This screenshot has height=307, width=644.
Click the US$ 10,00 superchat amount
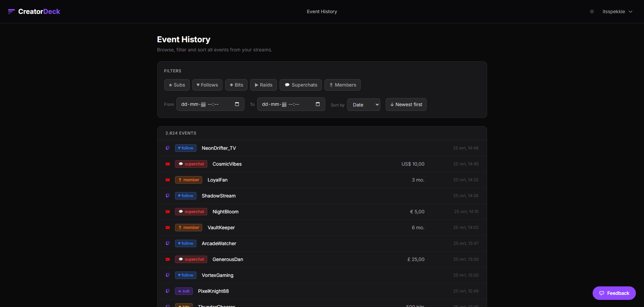(413, 164)
